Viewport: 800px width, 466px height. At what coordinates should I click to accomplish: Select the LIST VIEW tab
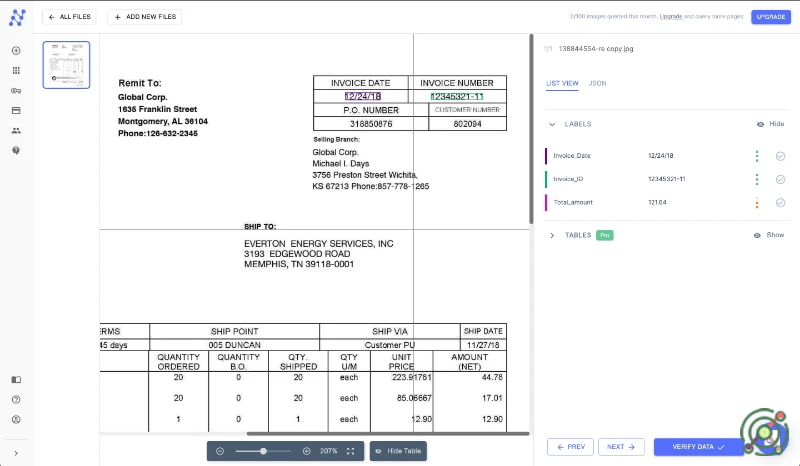(562, 83)
